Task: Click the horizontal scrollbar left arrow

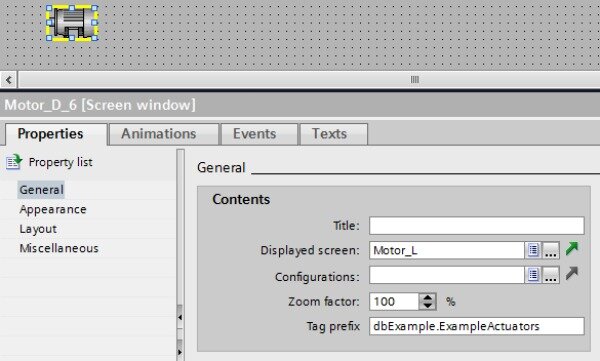Action: click(x=9, y=80)
